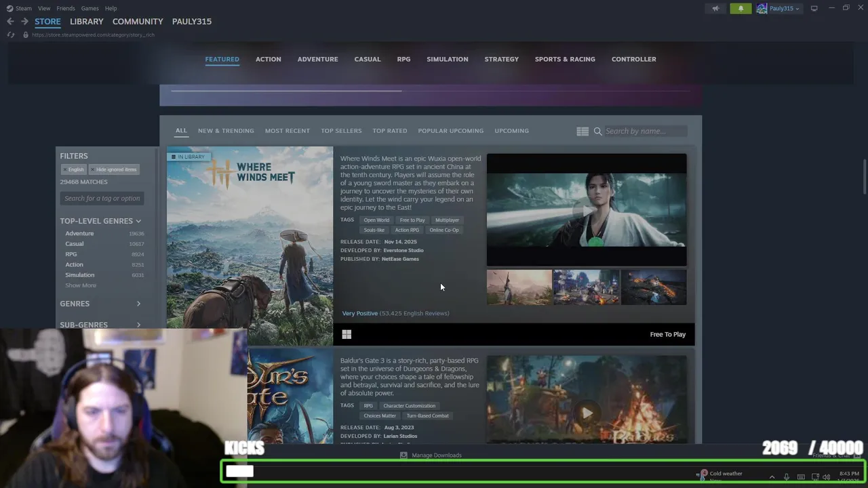Filter by Casual genre
Screen dimensions: 868x488
[104, 244]
